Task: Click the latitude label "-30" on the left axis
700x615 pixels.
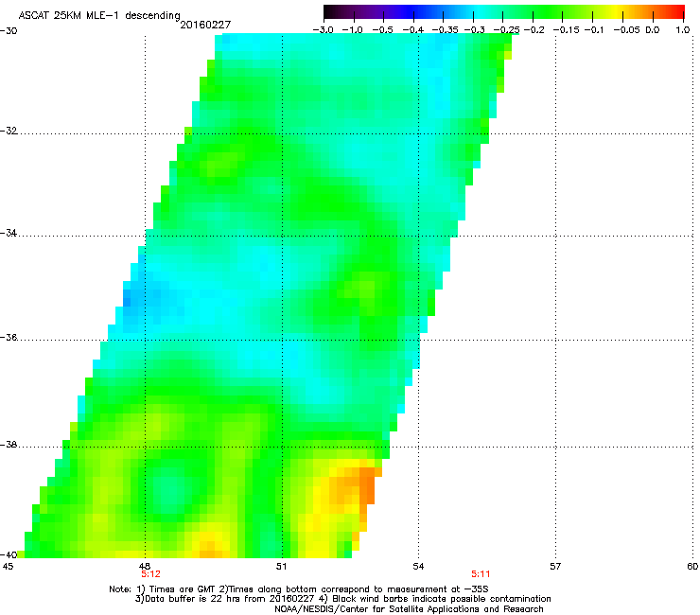Action: point(9,31)
